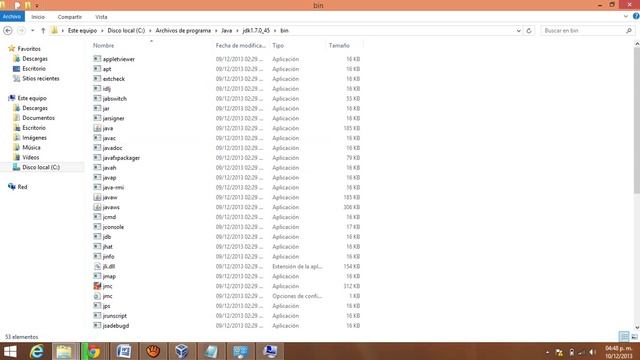Sort by the Nombre column header
The width and height of the screenshot is (640, 360).
click(103, 46)
